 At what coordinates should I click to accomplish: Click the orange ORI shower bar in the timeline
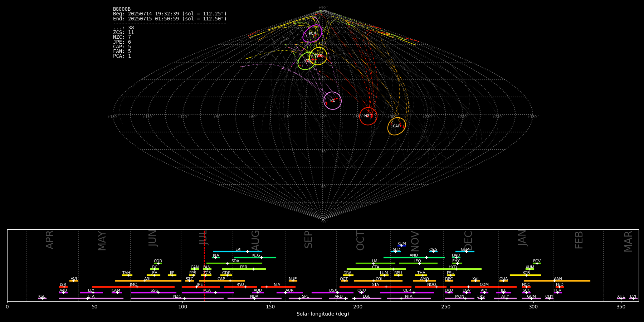point(378,281)
